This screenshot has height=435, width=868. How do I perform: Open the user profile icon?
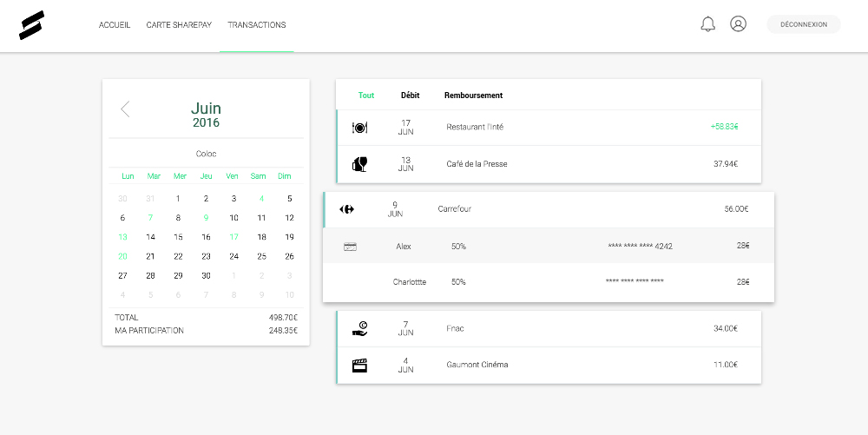(x=738, y=23)
